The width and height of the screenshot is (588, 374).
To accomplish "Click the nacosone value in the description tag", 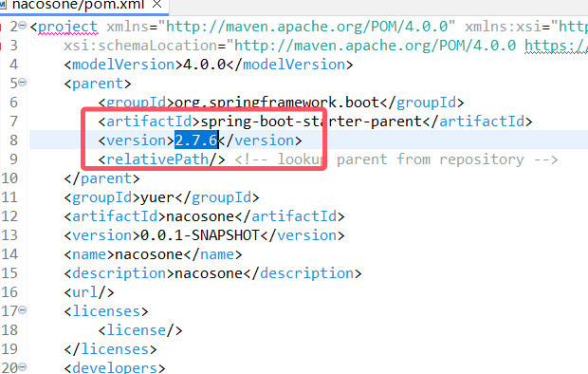I will pyautogui.click(x=209, y=273).
